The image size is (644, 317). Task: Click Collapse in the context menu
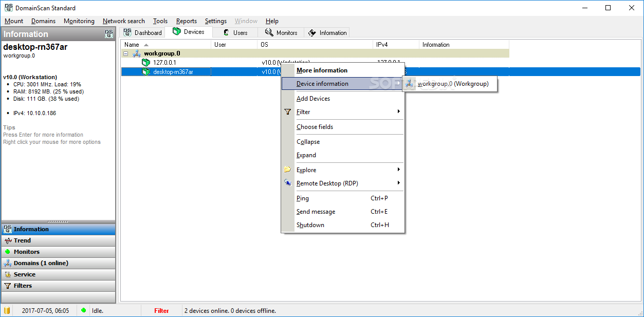(343, 142)
